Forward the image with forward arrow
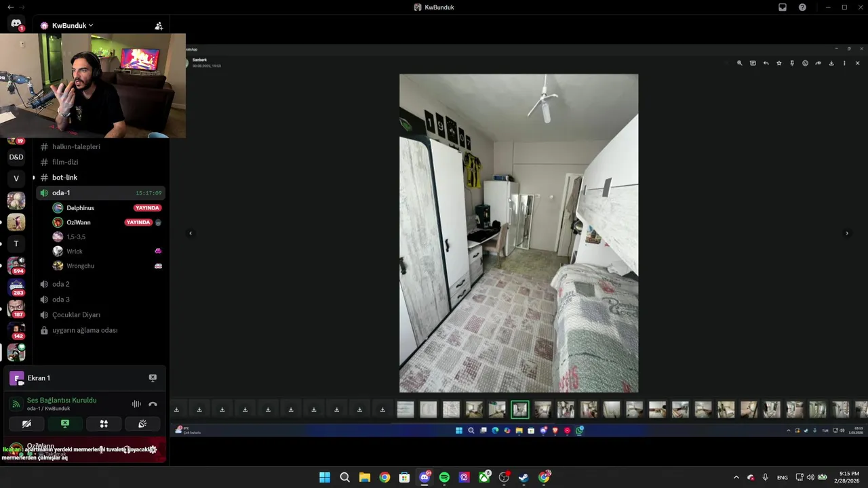 point(818,63)
